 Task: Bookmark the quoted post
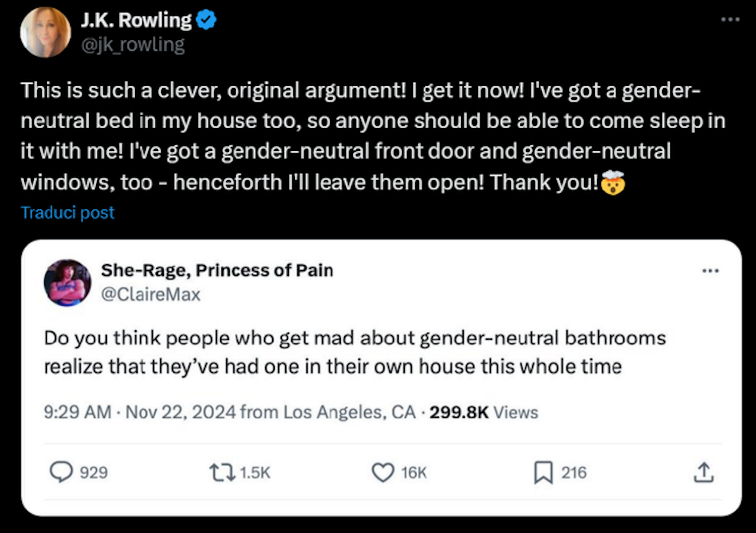[543, 472]
